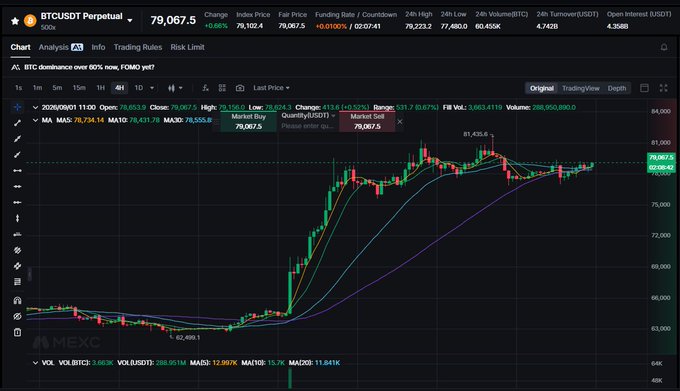Viewport: 680px width, 391px height.
Task: Open the Analysis AI tab
Action: [61, 47]
